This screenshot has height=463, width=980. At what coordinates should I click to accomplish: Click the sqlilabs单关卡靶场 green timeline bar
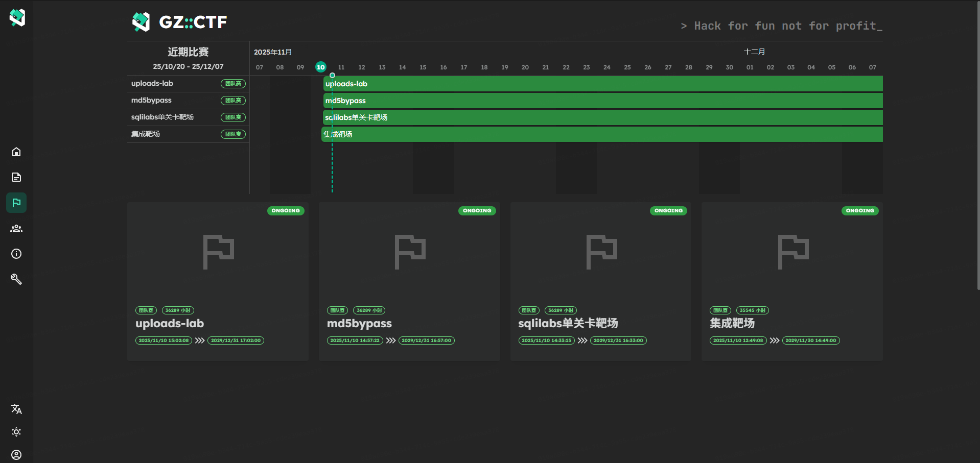point(603,117)
